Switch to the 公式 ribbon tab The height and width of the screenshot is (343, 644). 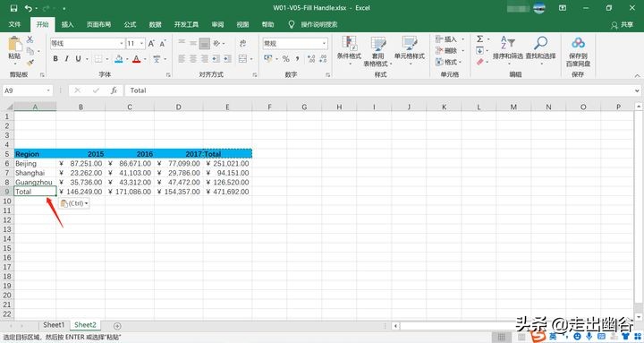(x=131, y=24)
